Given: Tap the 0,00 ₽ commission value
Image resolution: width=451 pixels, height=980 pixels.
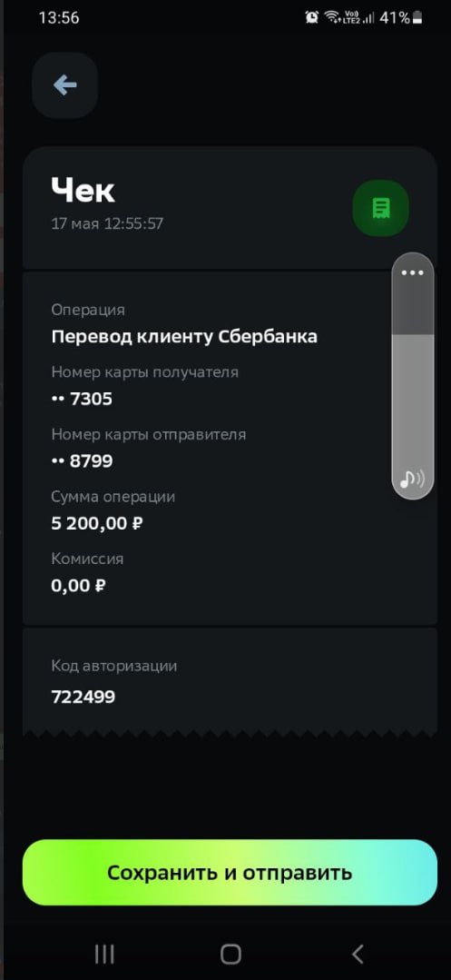Looking at the screenshot, I should pyautogui.click(x=78, y=586).
